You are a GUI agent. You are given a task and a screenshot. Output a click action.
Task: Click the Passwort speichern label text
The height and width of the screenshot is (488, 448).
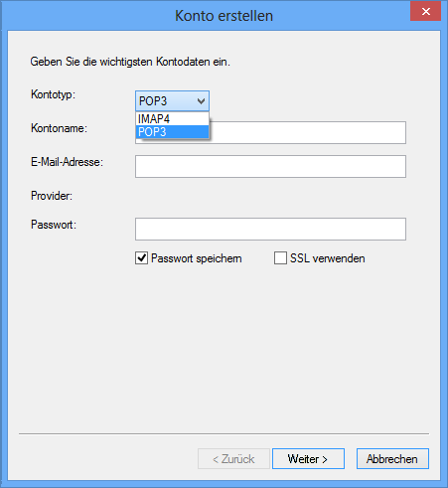[x=197, y=258]
